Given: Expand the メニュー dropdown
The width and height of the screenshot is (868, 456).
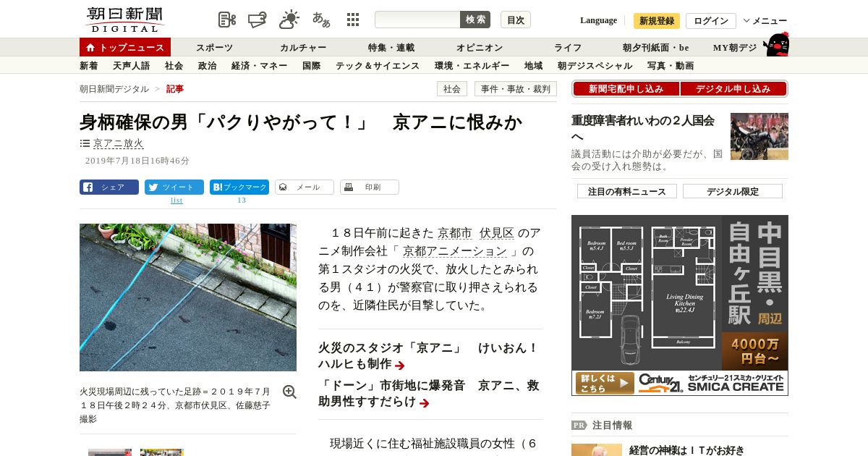Looking at the screenshot, I should click(765, 21).
